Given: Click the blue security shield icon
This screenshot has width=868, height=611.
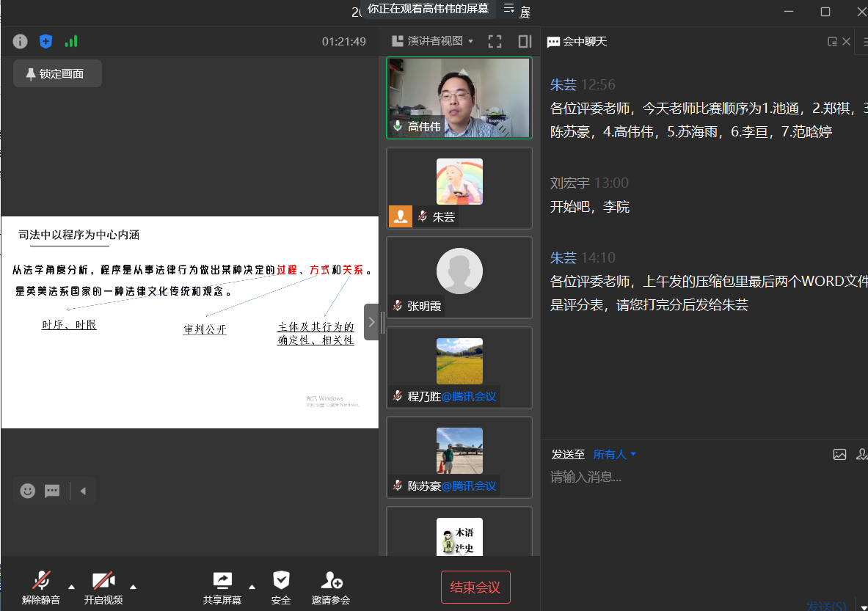Looking at the screenshot, I should click(45, 41).
